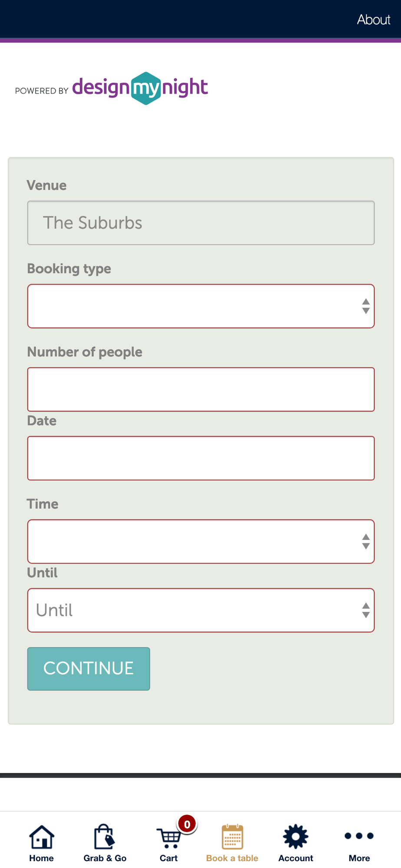Image resolution: width=401 pixels, height=868 pixels.
Task: Click The Suburbs venue field
Action: (x=201, y=223)
